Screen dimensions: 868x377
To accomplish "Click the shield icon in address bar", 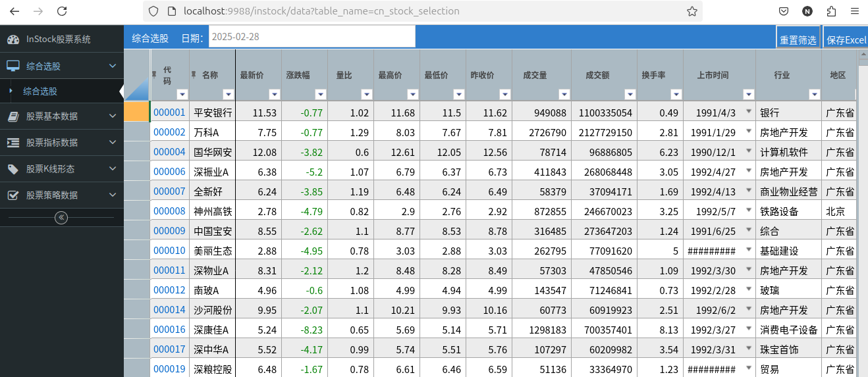I will pos(153,11).
